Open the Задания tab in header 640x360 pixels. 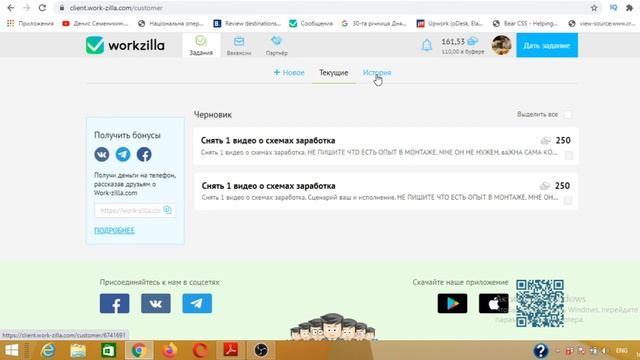(201, 45)
